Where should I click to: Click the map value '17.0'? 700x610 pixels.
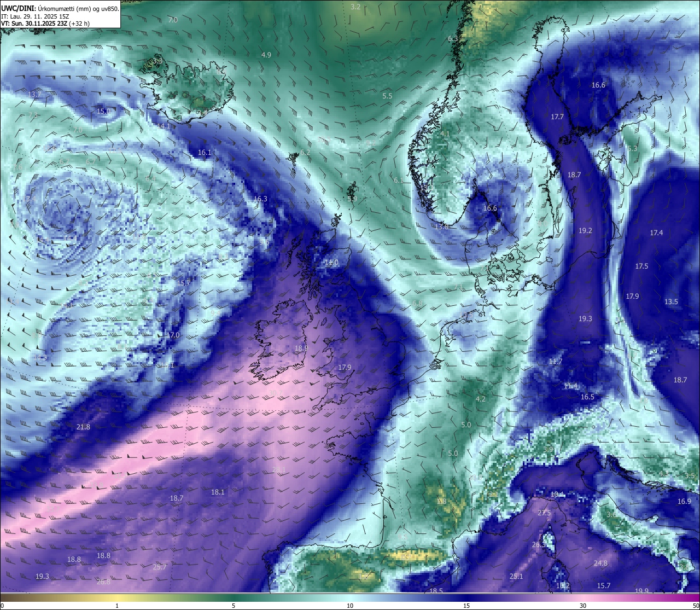(173, 335)
